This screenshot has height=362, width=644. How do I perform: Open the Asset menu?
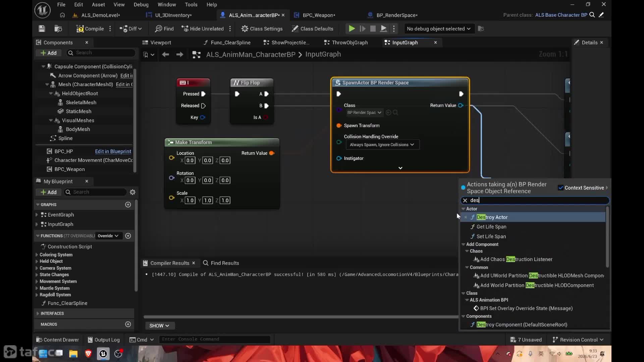[98, 5]
